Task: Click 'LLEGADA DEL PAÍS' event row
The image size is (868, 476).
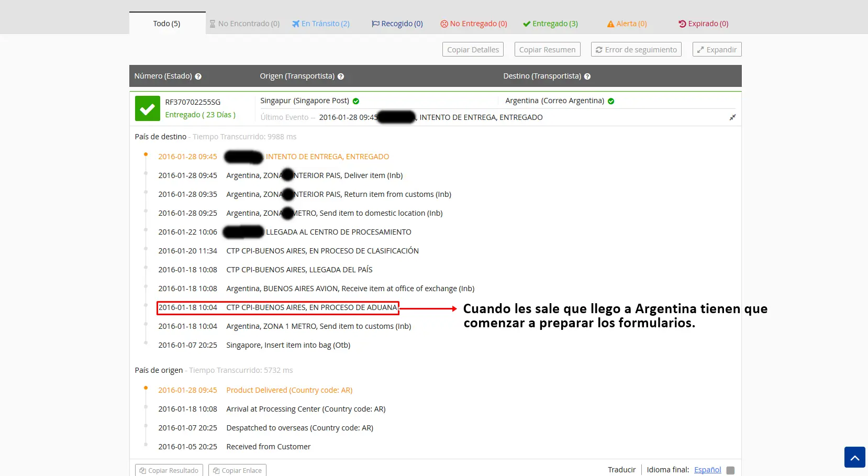Action: 299,270
